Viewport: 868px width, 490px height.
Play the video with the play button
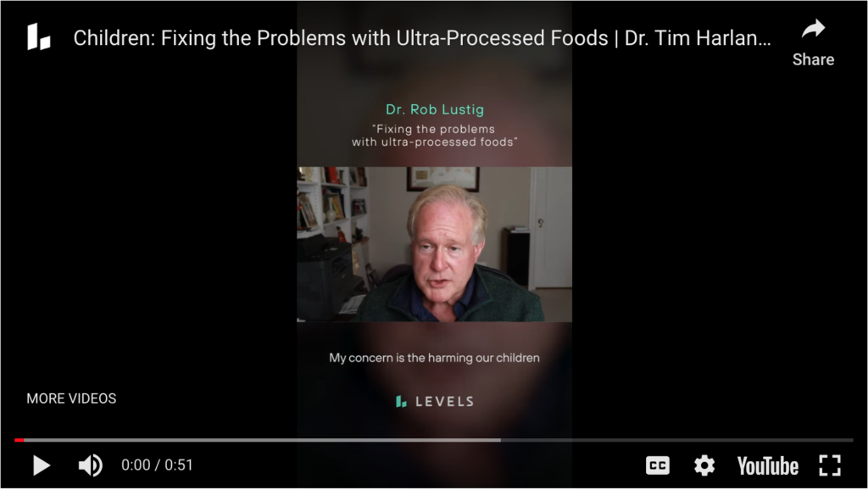pos(42,465)
